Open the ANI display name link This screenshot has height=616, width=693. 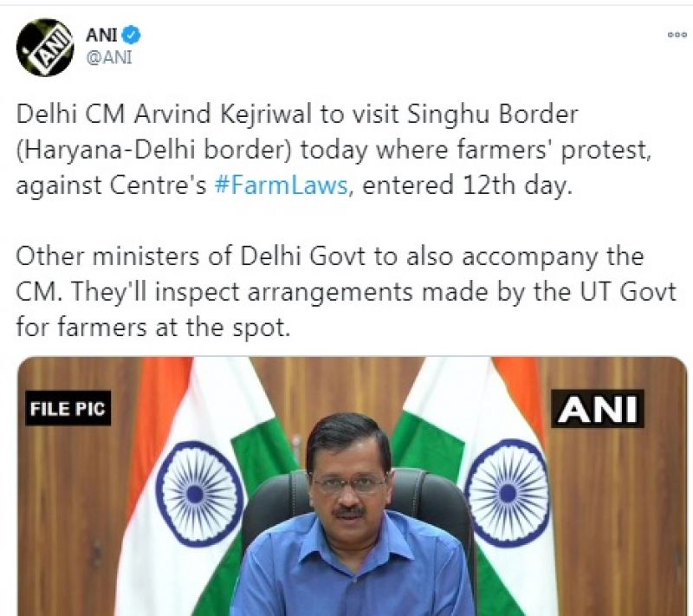(x=101, y=35)
